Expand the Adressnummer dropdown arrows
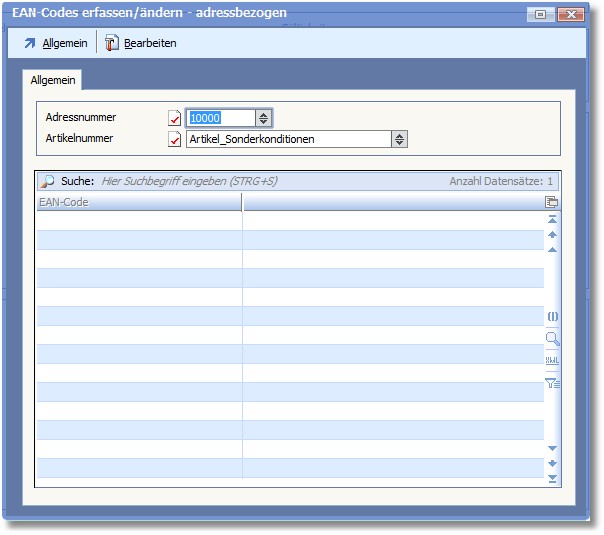Image resolution: width=604 pixels, height=535 pixels. pos(263,118)
